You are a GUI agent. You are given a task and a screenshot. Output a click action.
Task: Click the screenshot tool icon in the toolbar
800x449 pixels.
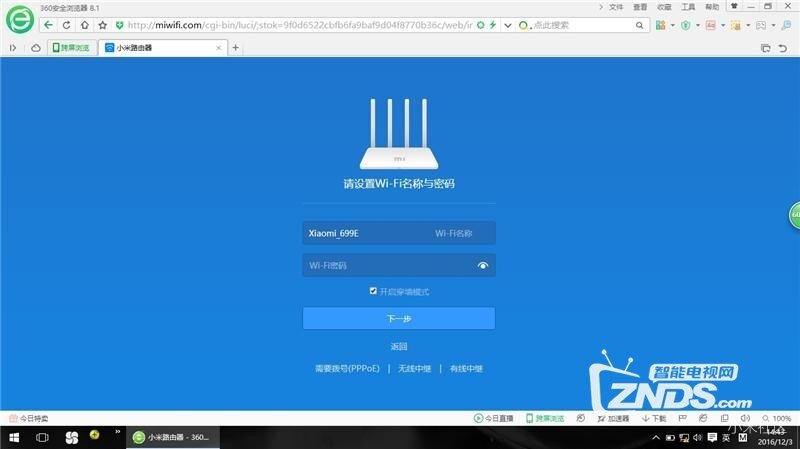point(761,25)
